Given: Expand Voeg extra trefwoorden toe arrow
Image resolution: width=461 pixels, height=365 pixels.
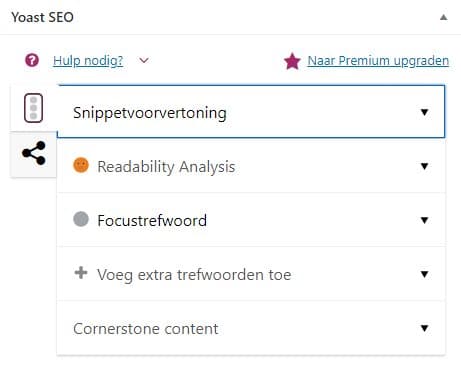Looking at the screenshot, I should tap(424, 274).
